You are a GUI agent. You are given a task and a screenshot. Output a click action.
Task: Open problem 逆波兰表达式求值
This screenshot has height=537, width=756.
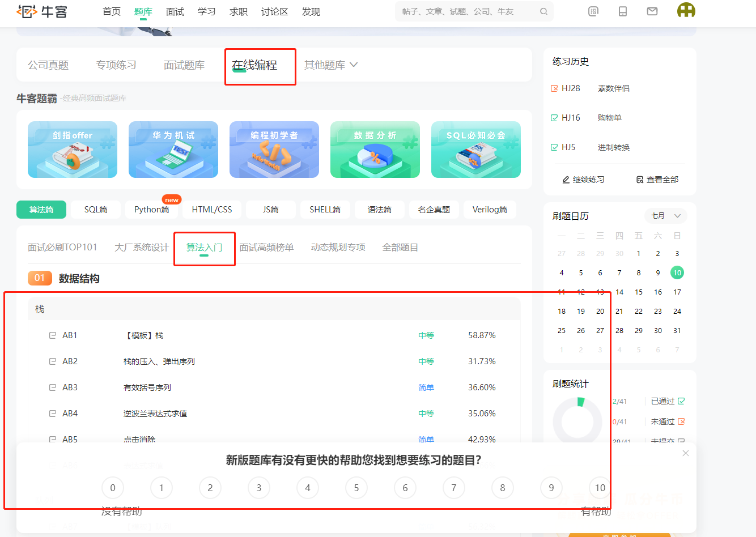[x=155, y=414]
